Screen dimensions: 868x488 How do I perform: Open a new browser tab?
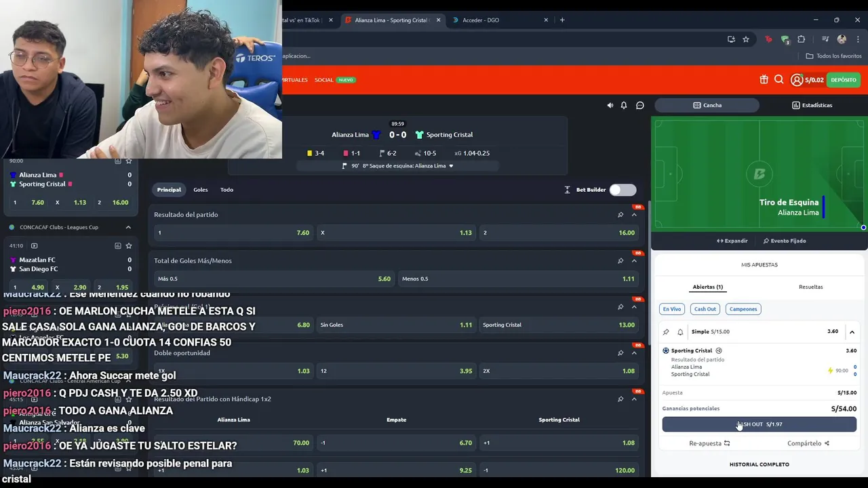click(x=562, y=20)
